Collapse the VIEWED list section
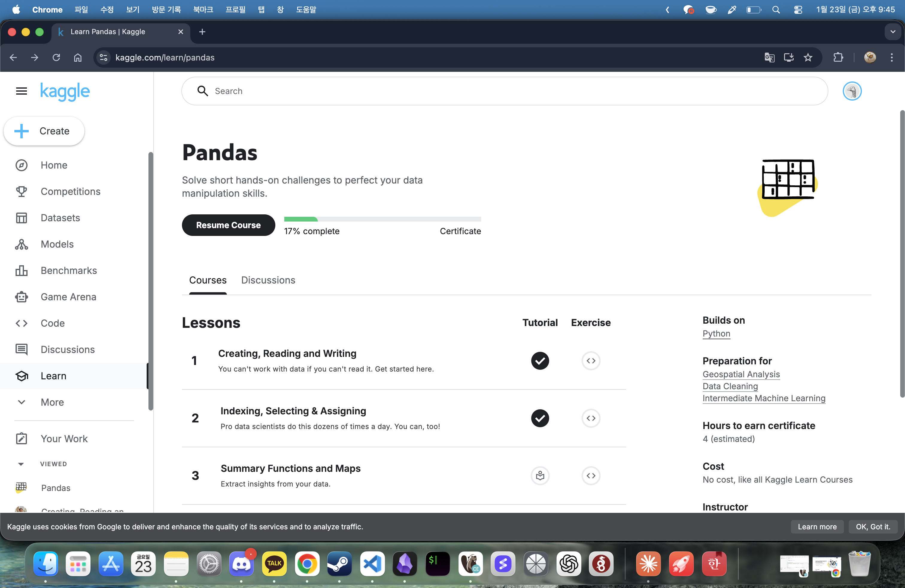The image size is (905, 588). (21, 464)
